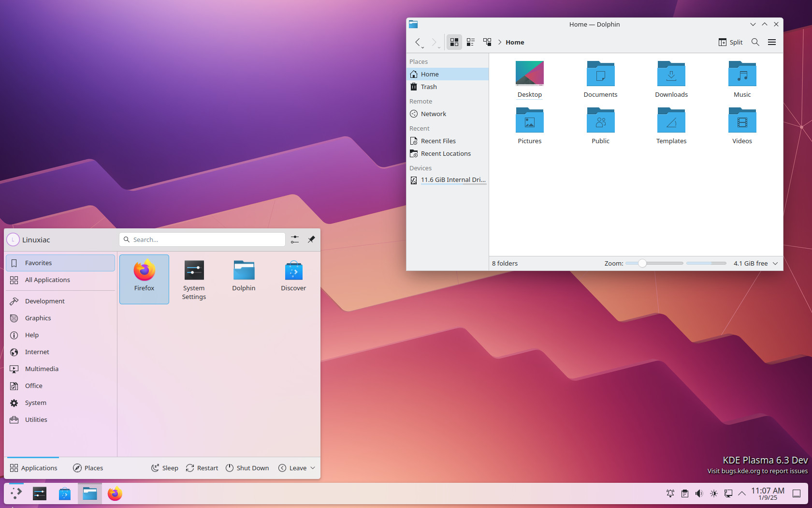
Task: Click the Linuxiac user avatar
Action: coord(13,239)
